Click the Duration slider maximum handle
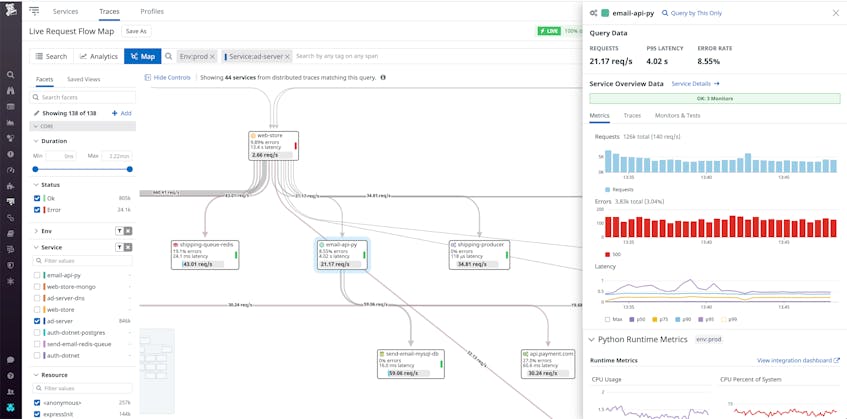The image size is (847, 419). (130, 169)
